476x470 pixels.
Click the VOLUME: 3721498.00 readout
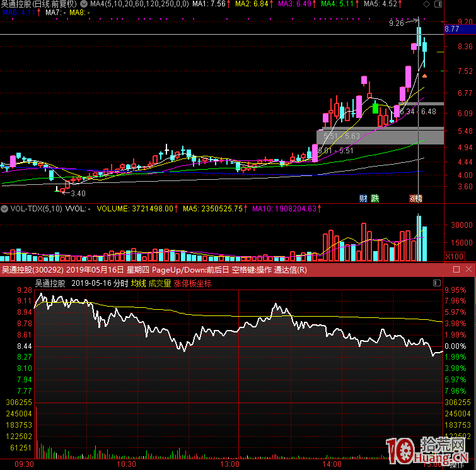pyautogui.click(x=137, y=209)
